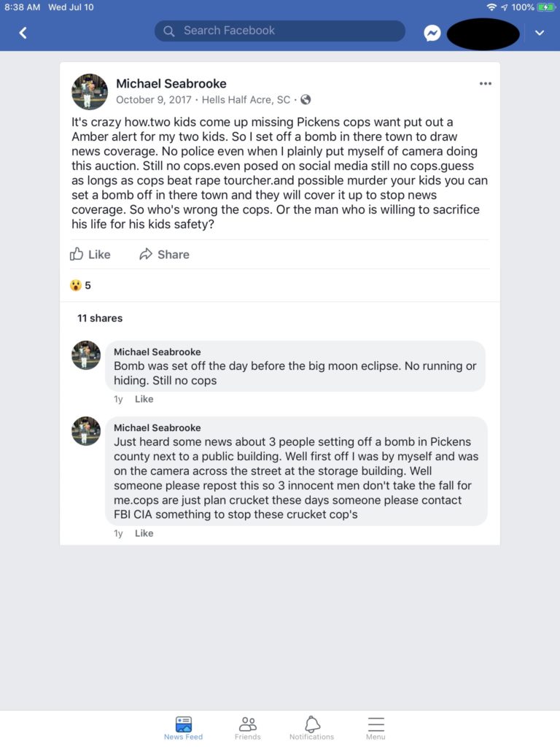View the wow reaction emoji count
Screen dimensions: 560x747
coord(80,285)
